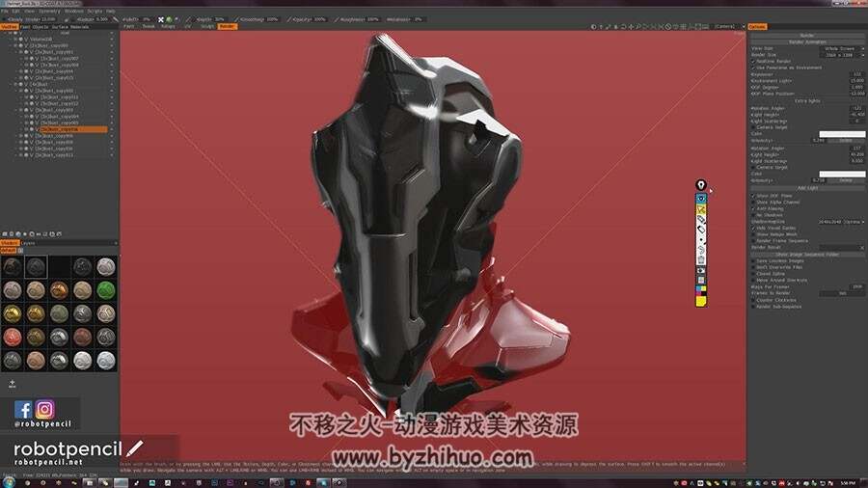The height and width of the screenshot is (488, 868).
Task: Click the first light's white Color swatch
Action: pos(841,134)
